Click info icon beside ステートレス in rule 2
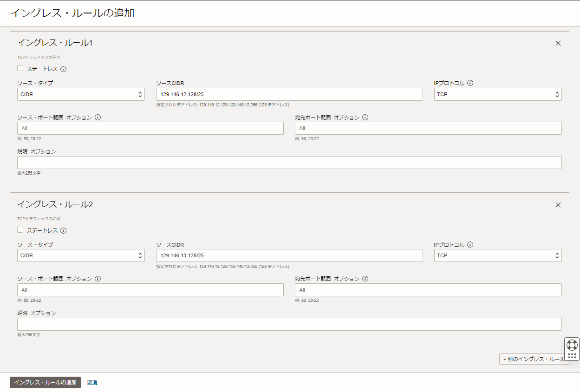The height and width of the screenshot is (392, 580). [x=64, y=230]
